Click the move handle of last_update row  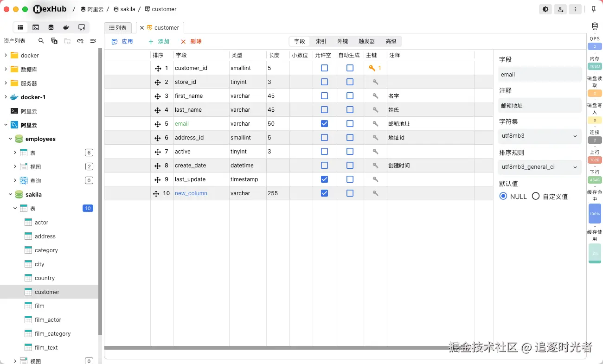[x=158, y=179]
